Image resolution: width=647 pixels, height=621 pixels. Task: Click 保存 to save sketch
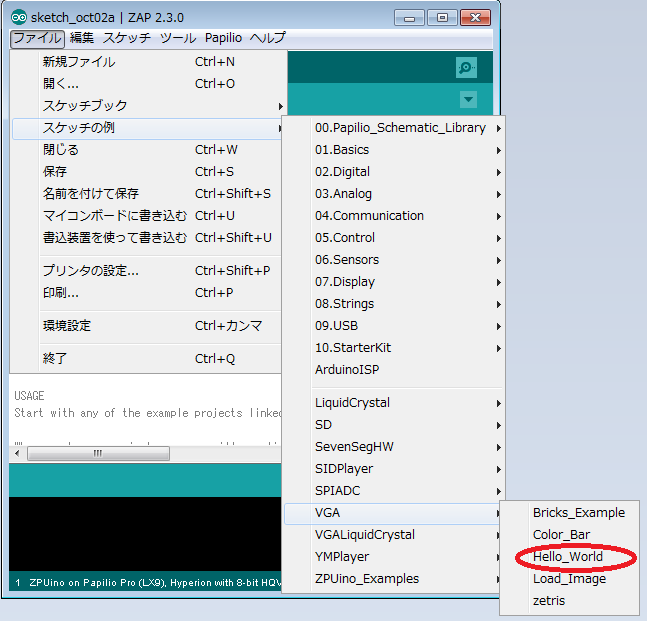[x=148, y=172]
